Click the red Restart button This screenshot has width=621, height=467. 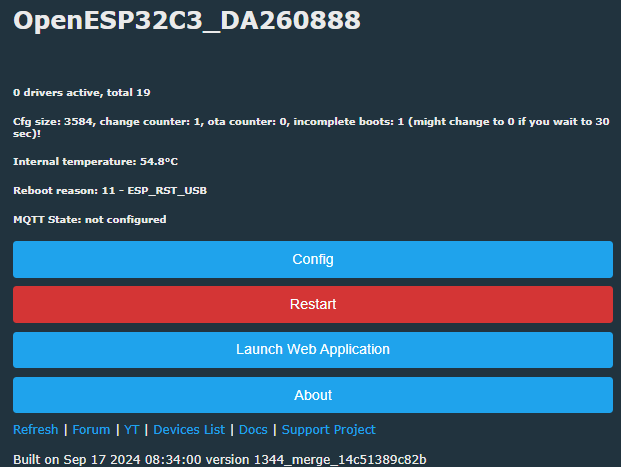[313, 304]
